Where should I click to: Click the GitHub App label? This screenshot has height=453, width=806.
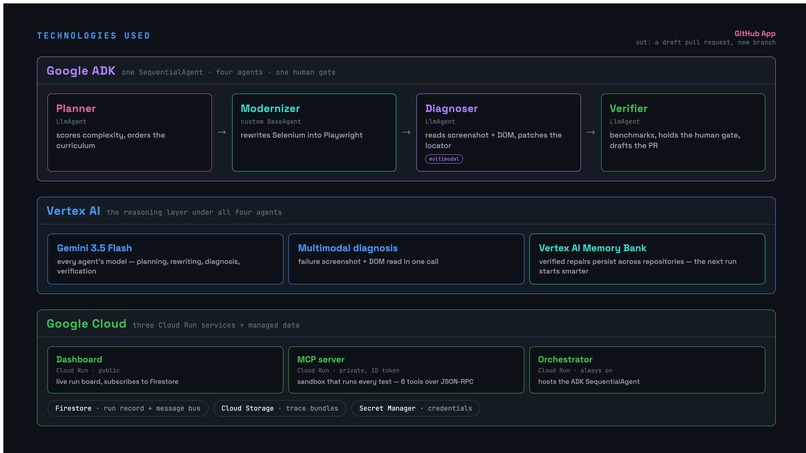(x=755, y=33)
